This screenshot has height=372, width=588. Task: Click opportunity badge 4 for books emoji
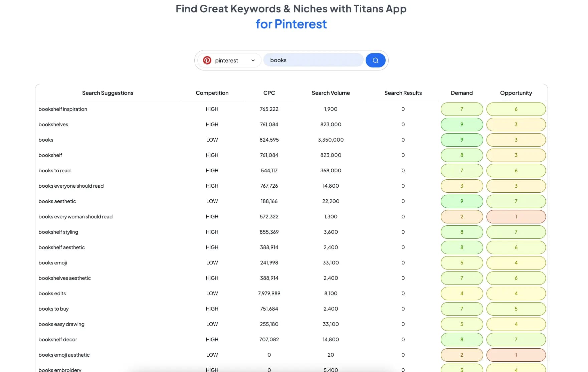pos(516,263)
